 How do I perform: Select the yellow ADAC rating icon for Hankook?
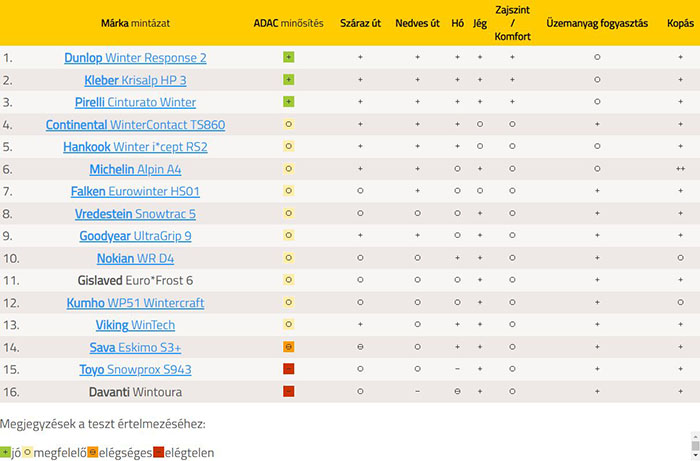click(288, 146)
